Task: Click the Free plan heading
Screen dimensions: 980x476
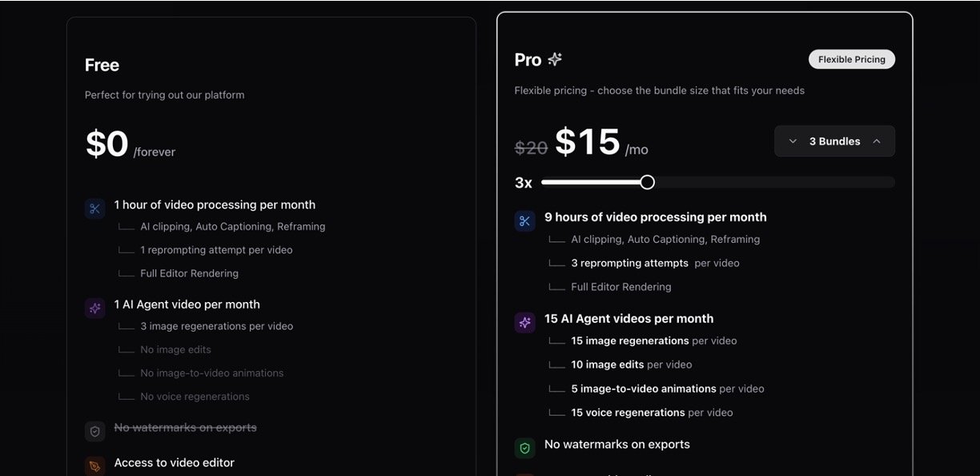Action: point(102,65)
